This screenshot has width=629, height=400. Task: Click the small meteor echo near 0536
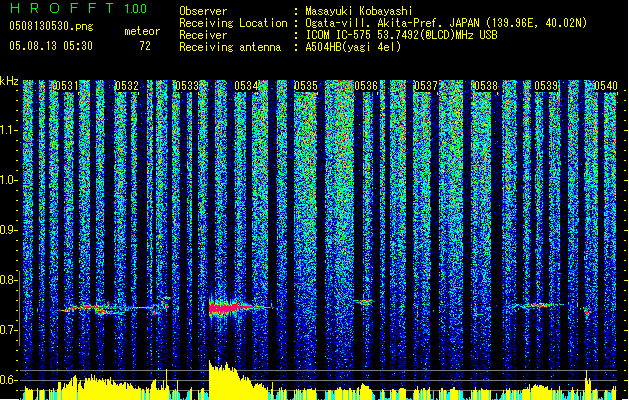point(364,302)
